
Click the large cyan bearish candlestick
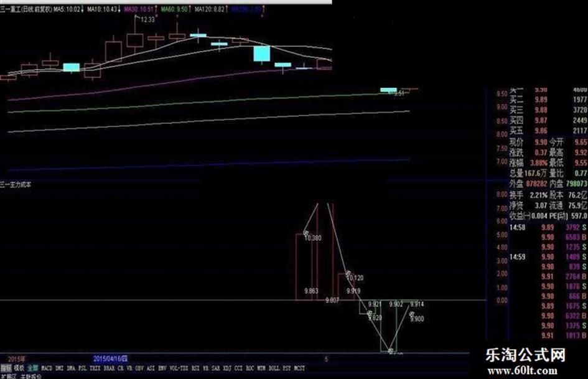(262, 54)
